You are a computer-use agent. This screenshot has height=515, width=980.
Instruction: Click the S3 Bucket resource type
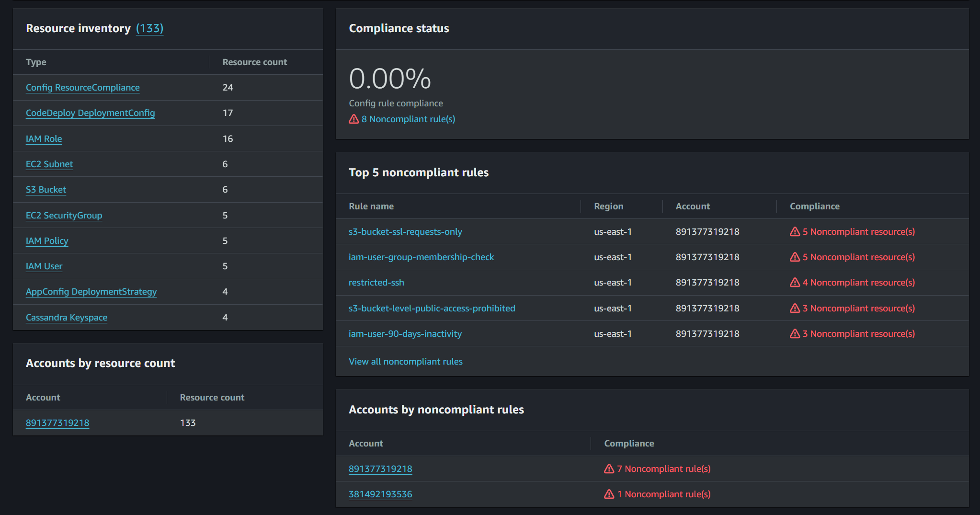tap(46, 190)
